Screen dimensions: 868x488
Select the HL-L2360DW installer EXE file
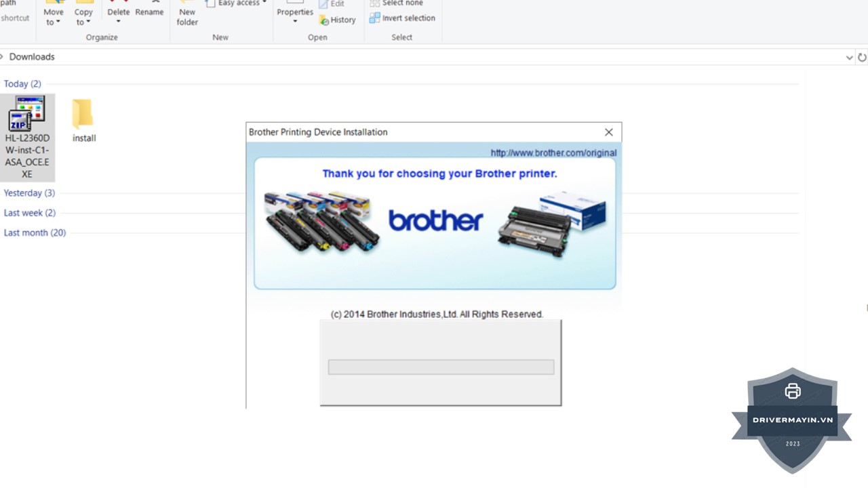coord(27,136)
